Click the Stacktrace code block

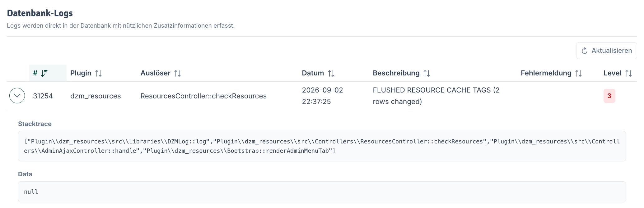[x=322, y=146]
